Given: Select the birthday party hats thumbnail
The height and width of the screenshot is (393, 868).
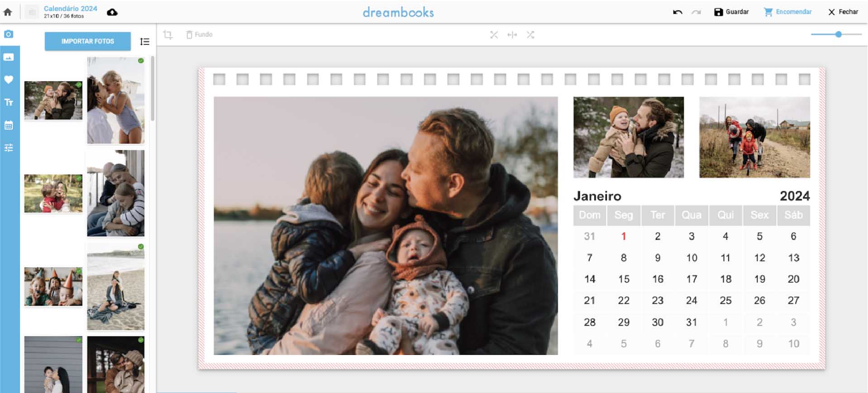Looking at the screenshot, I should pos(53,287).
